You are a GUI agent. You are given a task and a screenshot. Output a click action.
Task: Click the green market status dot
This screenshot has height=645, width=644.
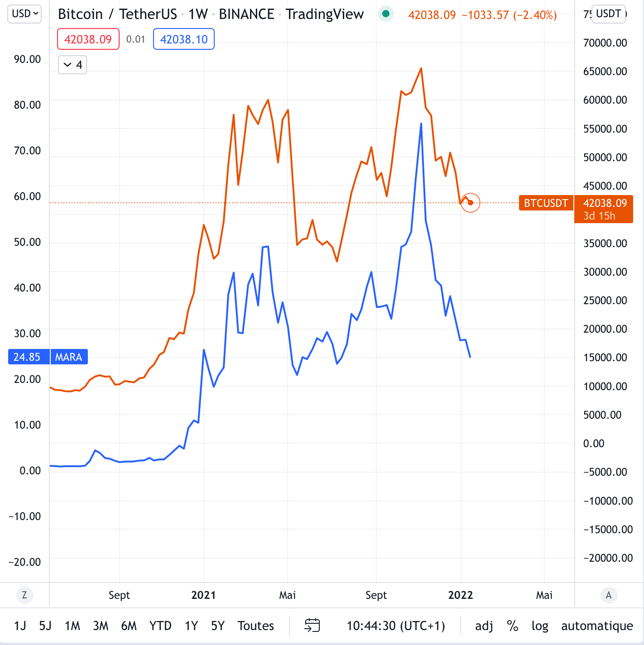(386, 14)
